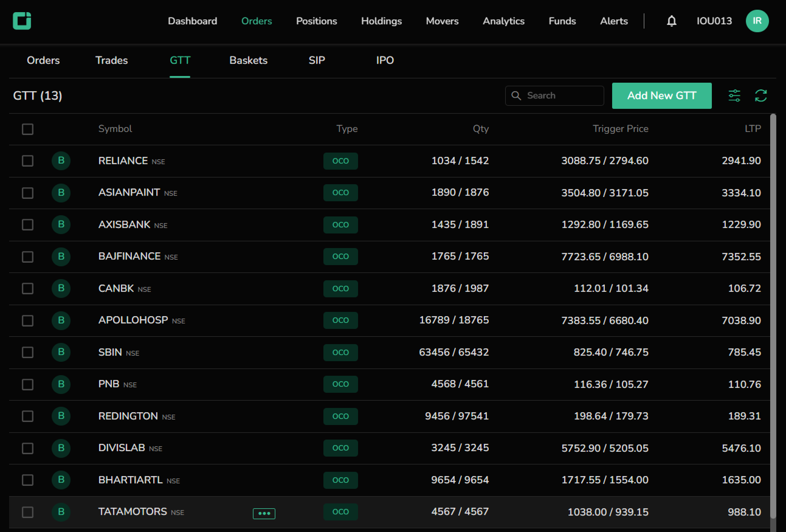Check the SBIN row checkbox

coord(27,352)
